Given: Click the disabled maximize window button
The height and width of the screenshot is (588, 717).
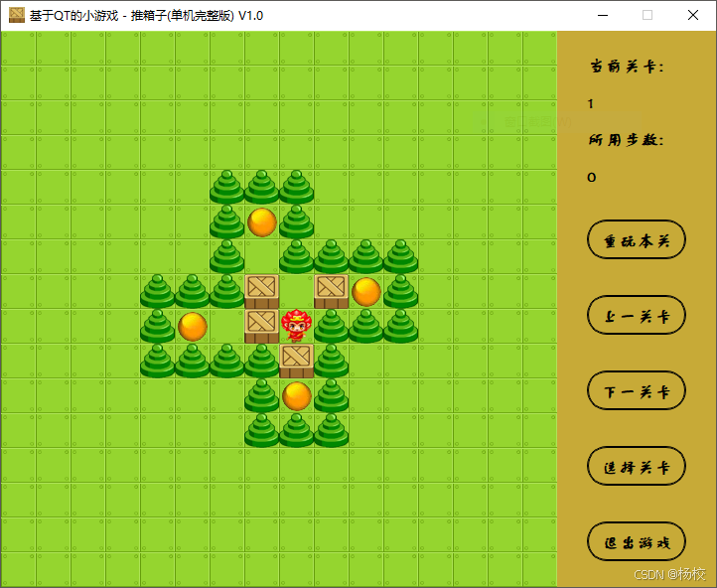Looking at the screenshot, I should tap(647, 15).
